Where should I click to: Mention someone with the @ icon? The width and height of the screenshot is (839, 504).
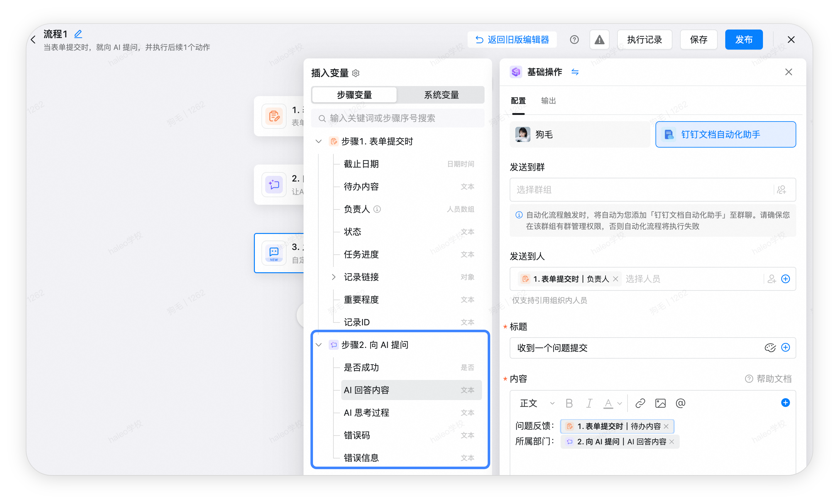680,403
